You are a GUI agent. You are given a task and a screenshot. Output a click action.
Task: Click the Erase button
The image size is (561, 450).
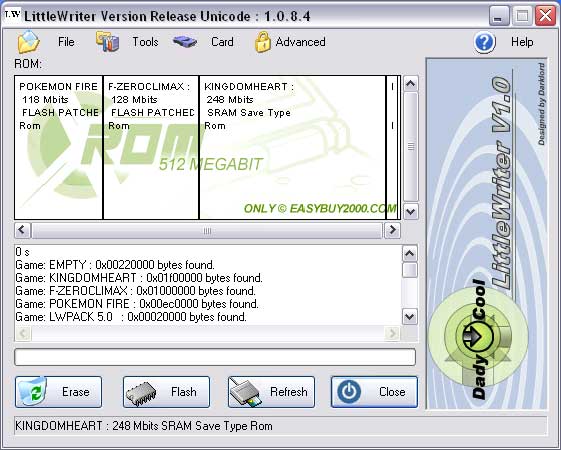59,392
